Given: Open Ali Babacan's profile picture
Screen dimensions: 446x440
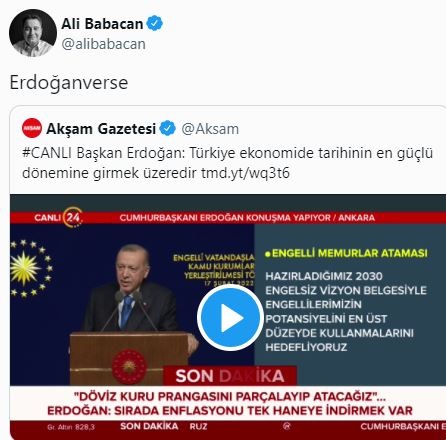Looking at the screenshot, I should 33,33.
